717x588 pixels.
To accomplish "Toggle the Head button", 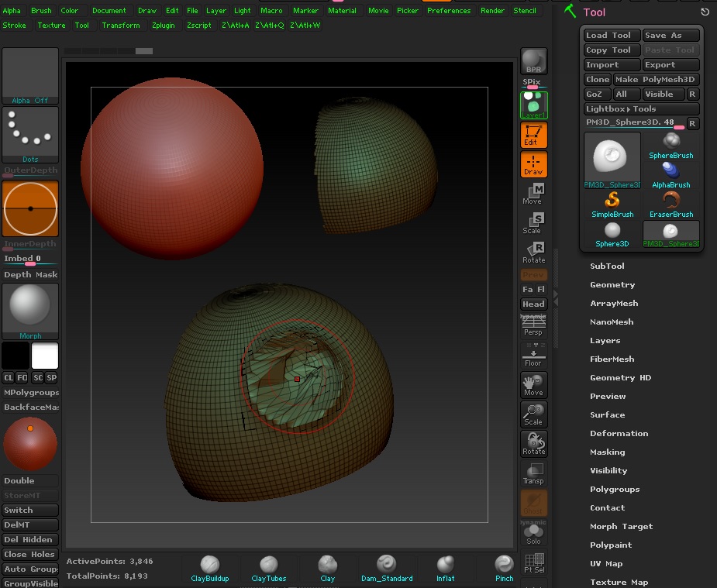I will pyautogui.click(x=533, y=304).
